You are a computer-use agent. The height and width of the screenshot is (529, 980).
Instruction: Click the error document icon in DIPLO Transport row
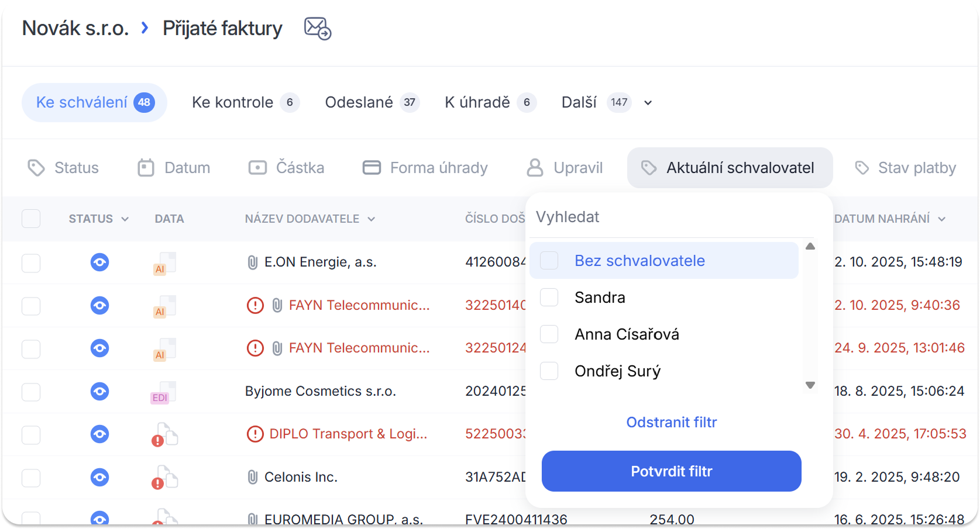(x=164, y=435)
